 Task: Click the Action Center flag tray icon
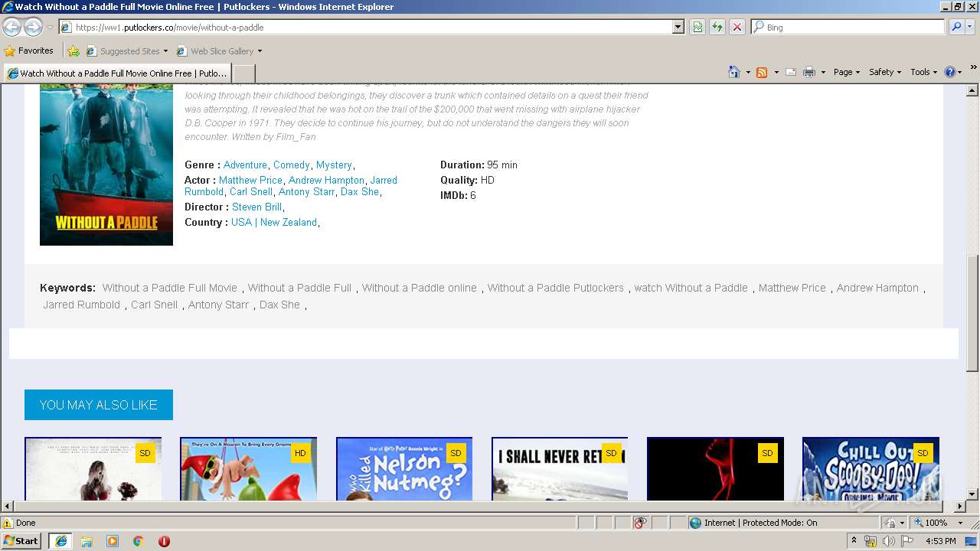click(907, 541)
